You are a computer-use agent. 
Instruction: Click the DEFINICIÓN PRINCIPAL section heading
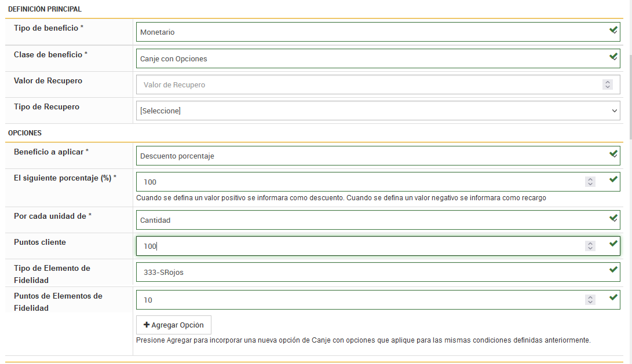coord(45,9)
